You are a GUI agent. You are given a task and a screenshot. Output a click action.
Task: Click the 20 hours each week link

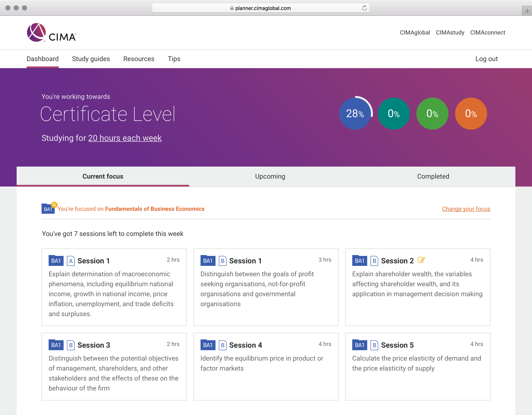click(125, 138)
